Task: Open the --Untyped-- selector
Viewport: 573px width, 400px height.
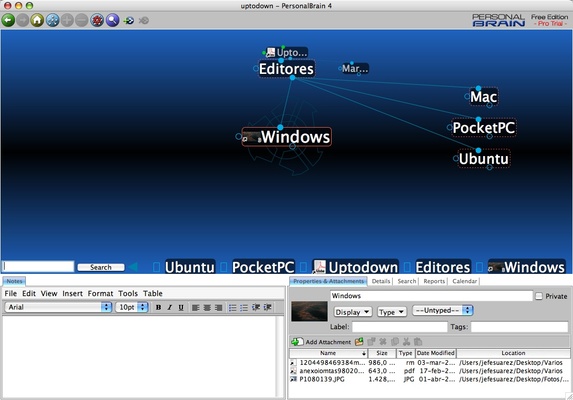Action: pos(443,311)
